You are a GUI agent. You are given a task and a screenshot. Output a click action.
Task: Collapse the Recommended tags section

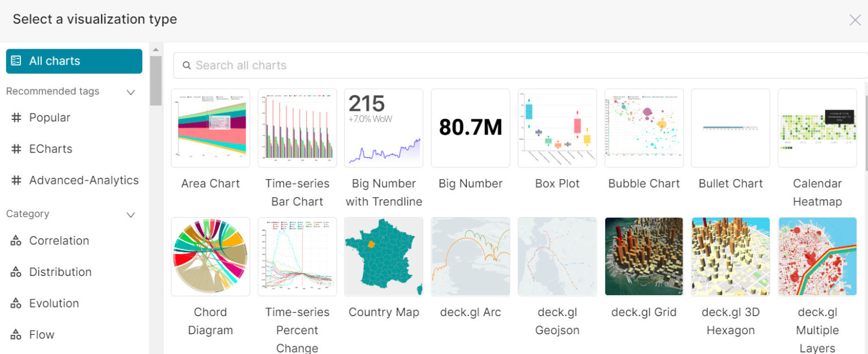click(x=131, y=92)
